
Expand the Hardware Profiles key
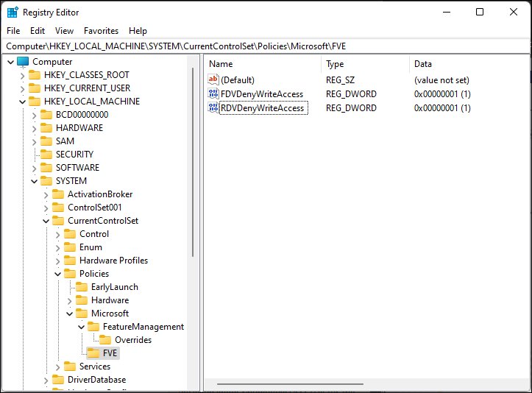[57, 261]
